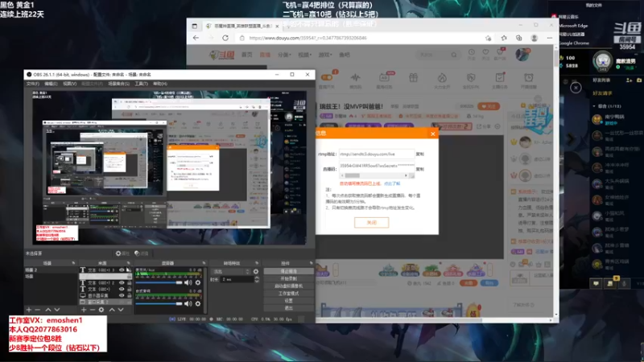Click the blue learn-more link in the info dialog

point(392,183)
